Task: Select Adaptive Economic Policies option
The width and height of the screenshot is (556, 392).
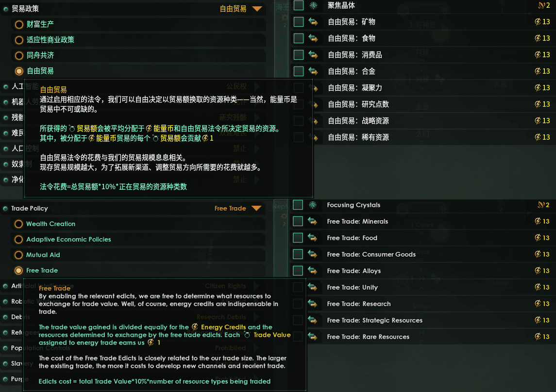Action: (18, 240)
